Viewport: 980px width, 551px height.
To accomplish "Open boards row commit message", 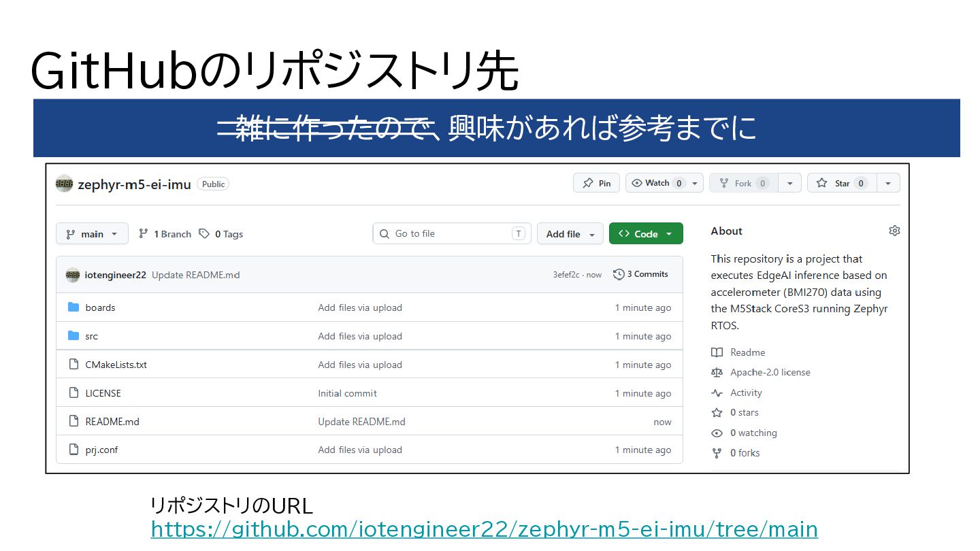I will pos(360,307).
